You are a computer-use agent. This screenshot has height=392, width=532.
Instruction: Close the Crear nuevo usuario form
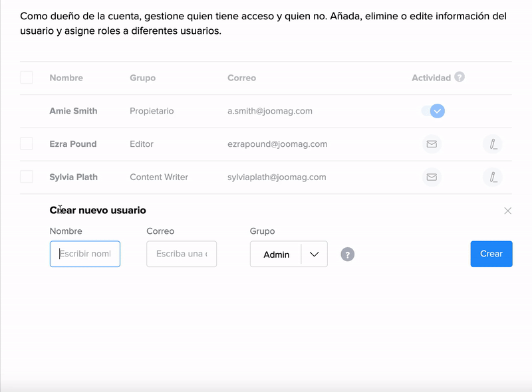pyautogui.click(x=508, y=211)
